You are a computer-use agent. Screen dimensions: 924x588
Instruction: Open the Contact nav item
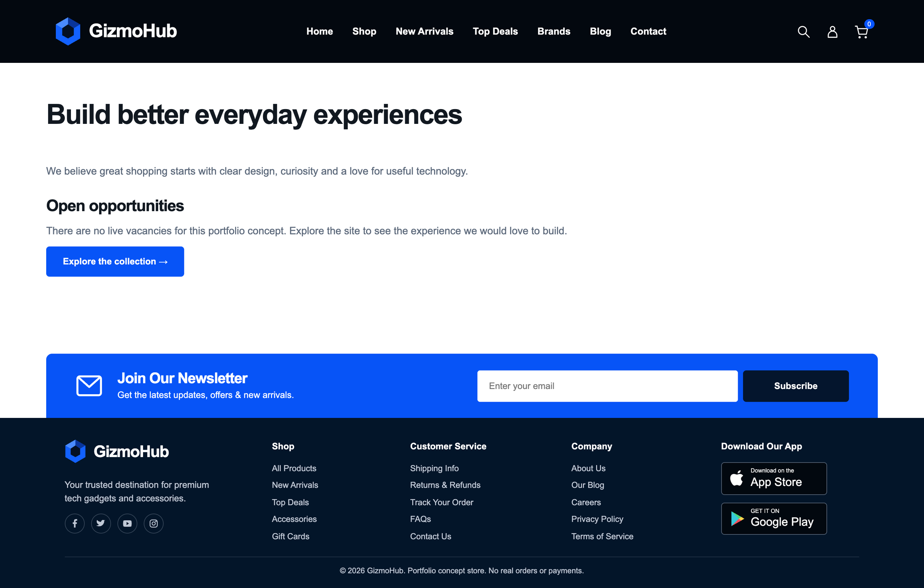click(x=648, y=31)
